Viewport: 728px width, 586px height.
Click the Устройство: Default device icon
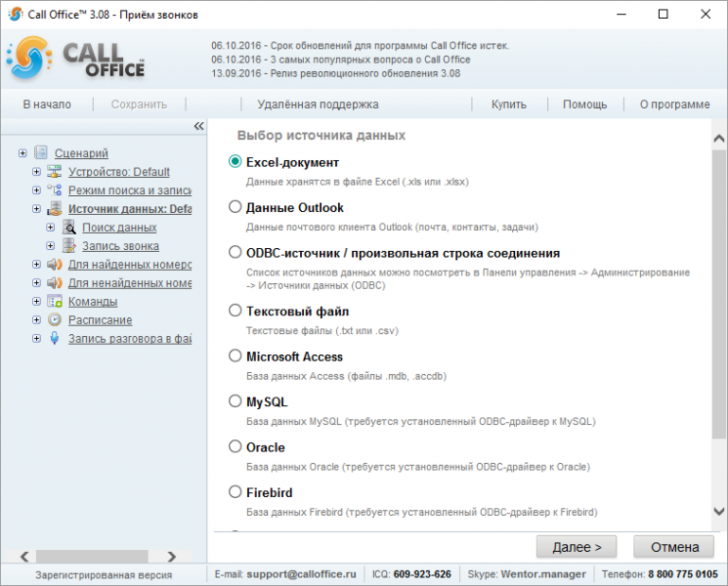55,171
